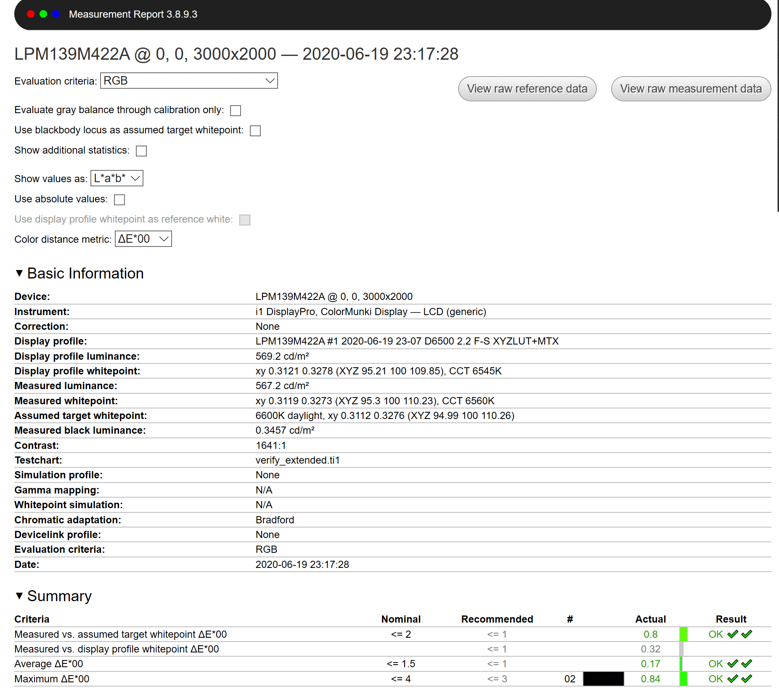Click green bar indicator beside 0.8 value
This screenshot has width=779, height=700.
pyautogui.click(x=684, y=634)
